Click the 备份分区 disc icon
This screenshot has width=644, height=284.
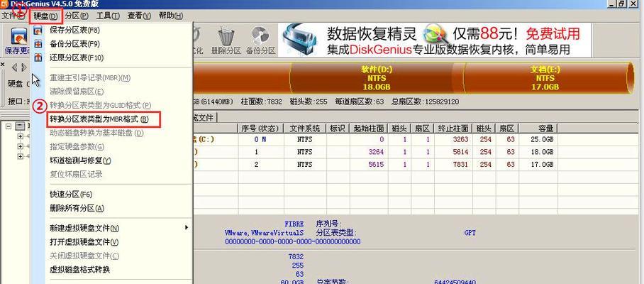(260, 36)
